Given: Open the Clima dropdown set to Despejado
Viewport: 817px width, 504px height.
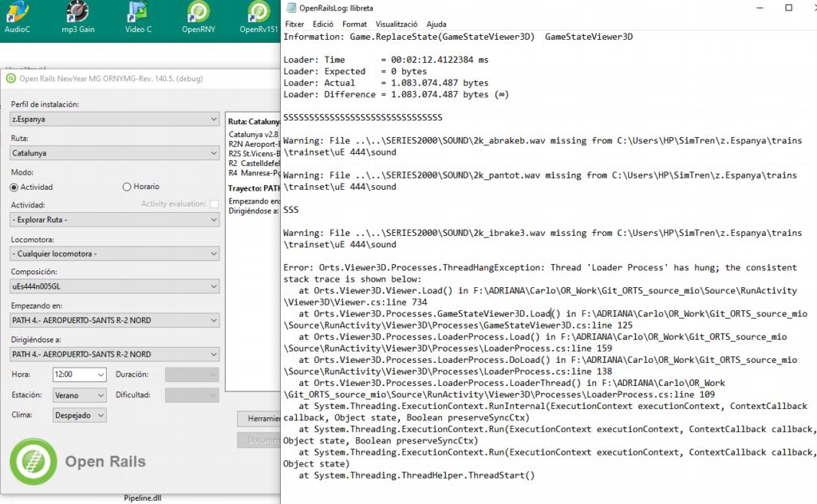Looking at the screenshot, I should (79, 415).
